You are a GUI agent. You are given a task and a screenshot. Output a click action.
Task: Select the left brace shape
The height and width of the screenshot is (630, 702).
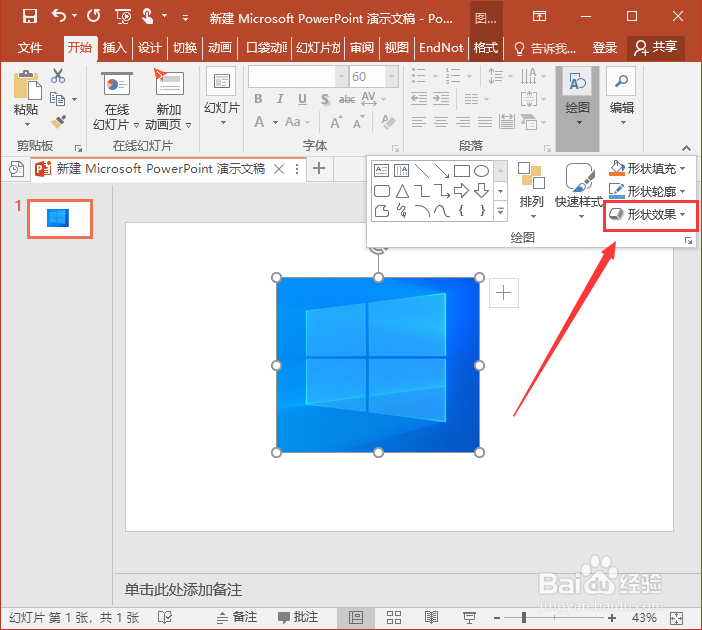tap(462, 210)
